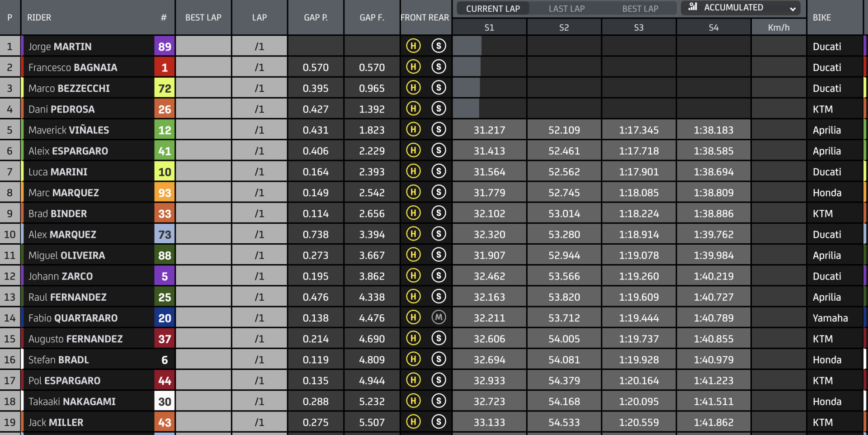Screen dimensions: 868x435
Task: Click Viñales' S4 time 1:38.183
Action: (x=713, y=130)
